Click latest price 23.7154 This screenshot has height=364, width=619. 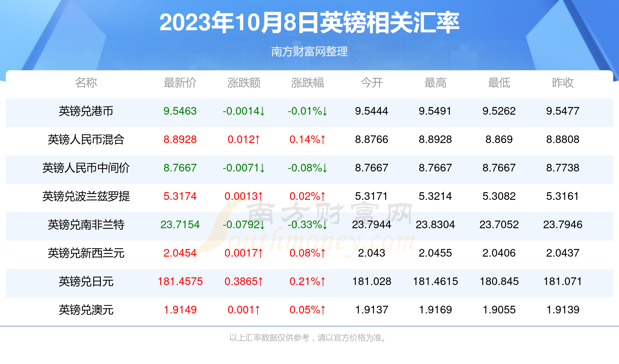pos(180,225)
